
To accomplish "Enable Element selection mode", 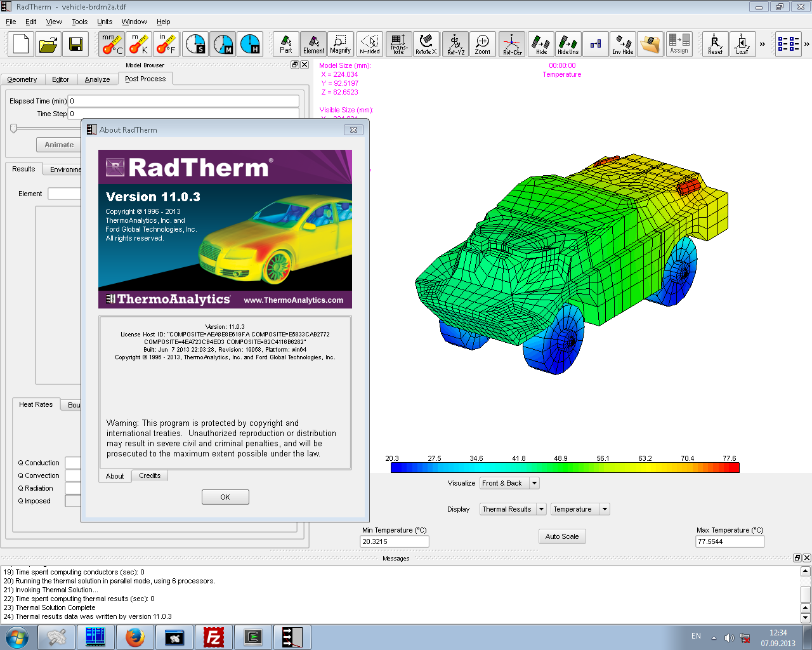I will click(313, 44).
